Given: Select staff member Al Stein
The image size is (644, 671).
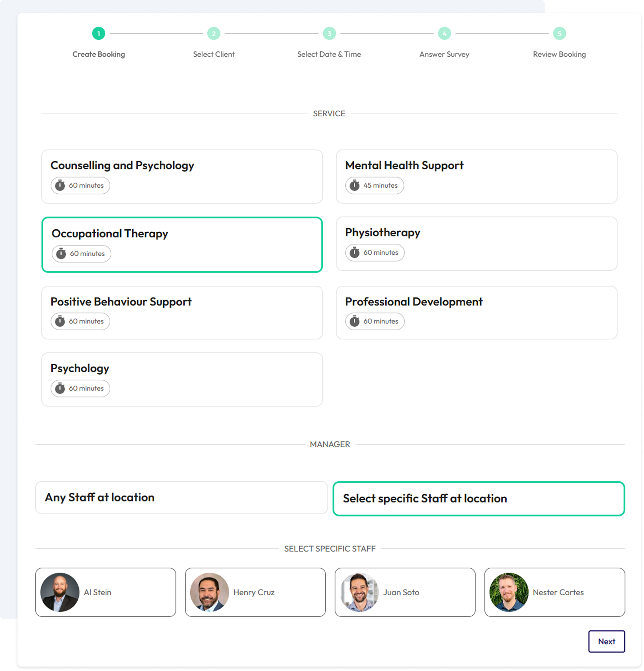Looking at the screenshot, I should [x=106, y=592].
